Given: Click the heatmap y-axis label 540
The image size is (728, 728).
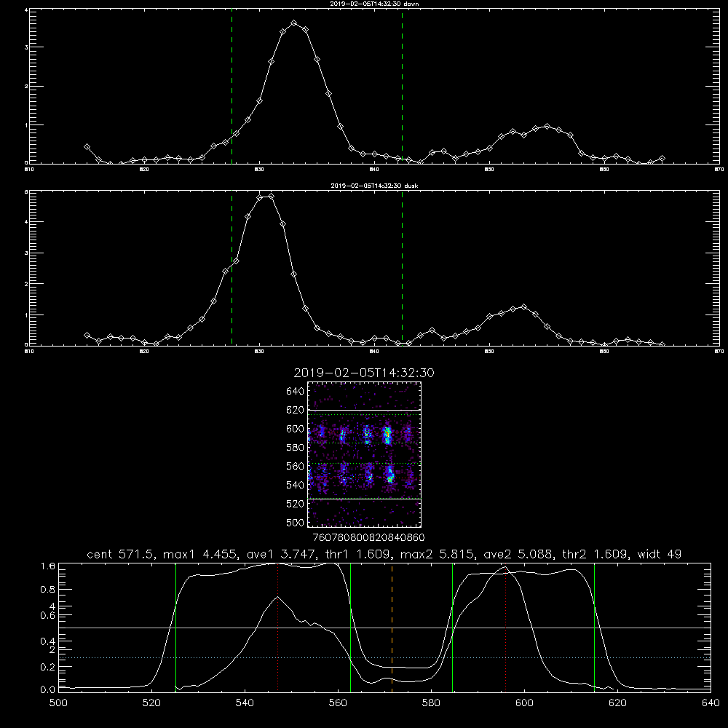Looking at the screenshot, I should point(296,485).
